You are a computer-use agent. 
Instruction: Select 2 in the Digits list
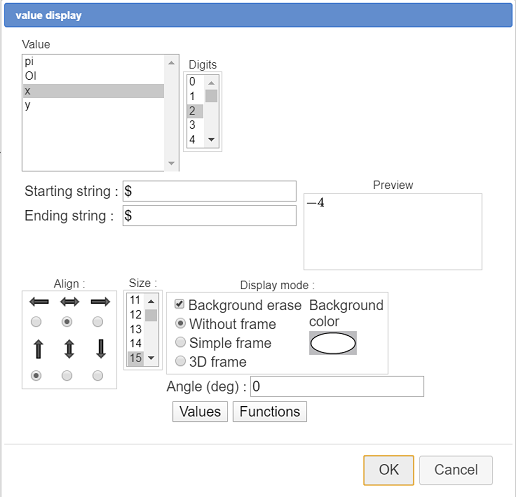coord(195,111)
